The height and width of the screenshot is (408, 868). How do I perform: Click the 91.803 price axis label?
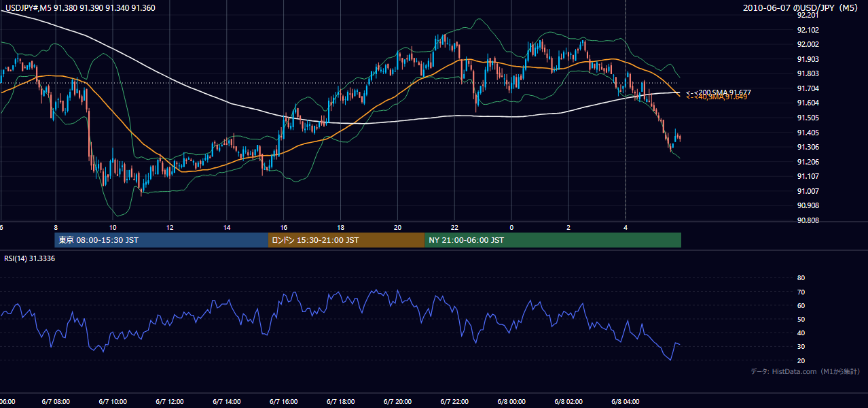810,73
